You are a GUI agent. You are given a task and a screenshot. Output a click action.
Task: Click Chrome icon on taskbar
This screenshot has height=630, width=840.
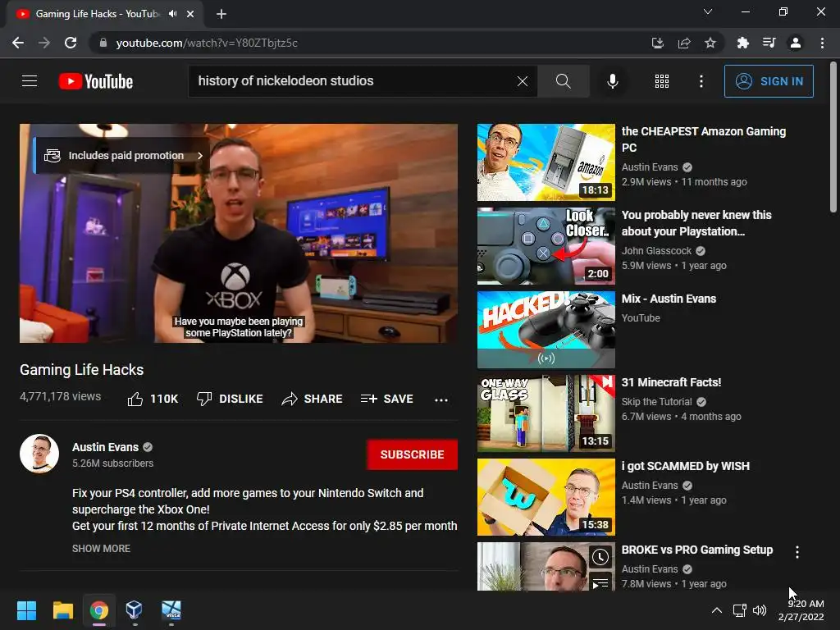click(99, 610)
